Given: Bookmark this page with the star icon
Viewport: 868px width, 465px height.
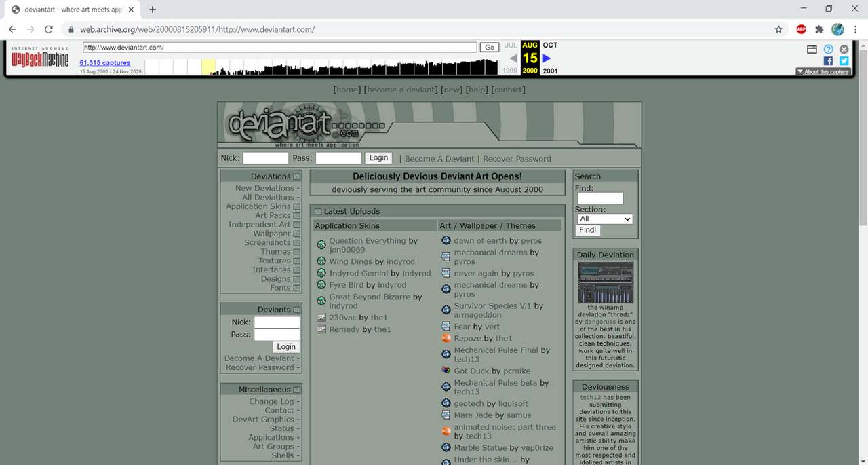Looking at the screenshot, I should [x=778, y=29].
